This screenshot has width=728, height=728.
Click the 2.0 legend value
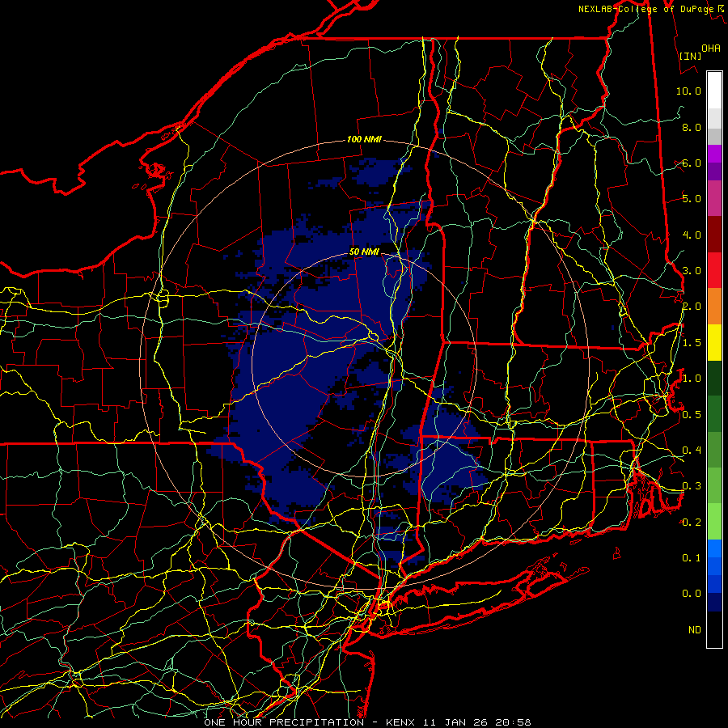(x=692, y=306)
